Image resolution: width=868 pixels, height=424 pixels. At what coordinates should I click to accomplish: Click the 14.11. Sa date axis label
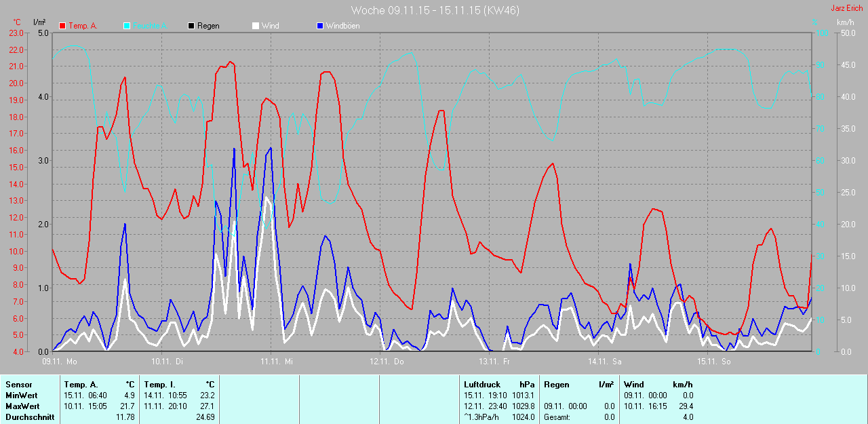(x=605, y=362)
